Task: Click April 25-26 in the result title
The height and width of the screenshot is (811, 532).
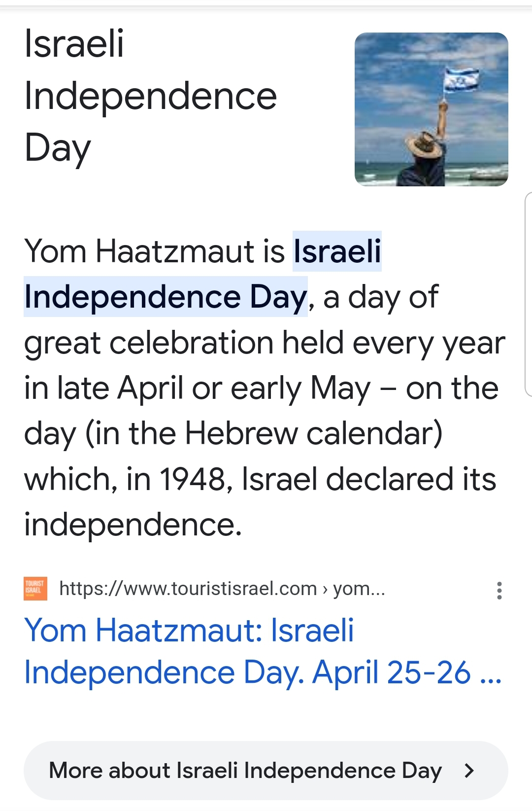Action: coord(392,672)
